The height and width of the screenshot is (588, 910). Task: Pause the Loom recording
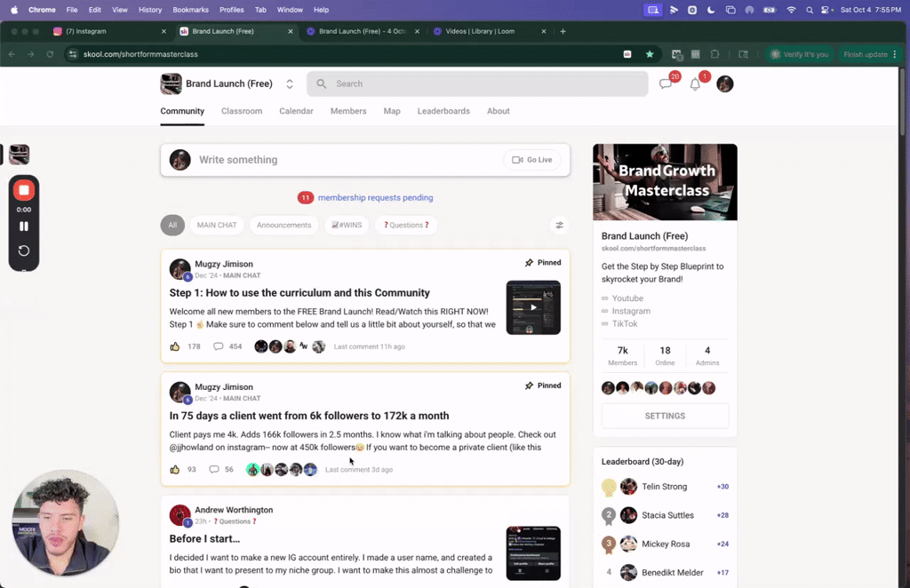pos(23,225)
